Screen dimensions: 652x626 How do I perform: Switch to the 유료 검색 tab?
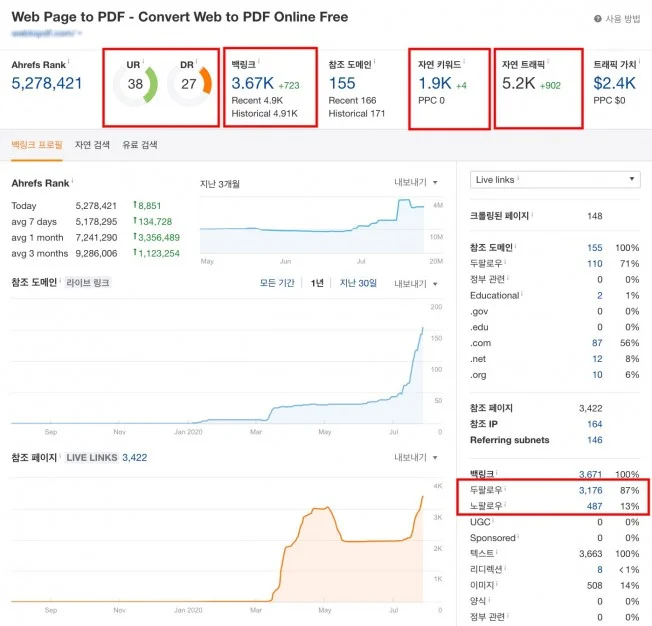tap(140, 145)
